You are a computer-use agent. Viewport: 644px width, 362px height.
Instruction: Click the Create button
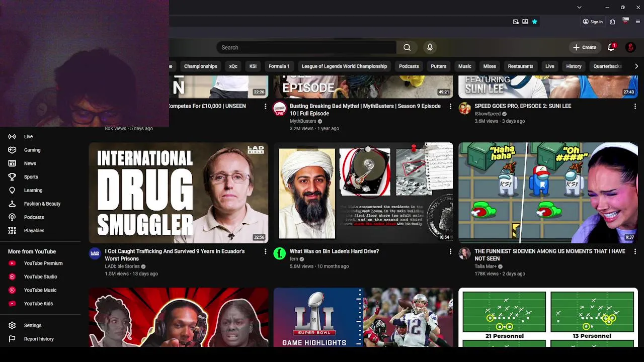pyautogui.click(x=584, y=47)
